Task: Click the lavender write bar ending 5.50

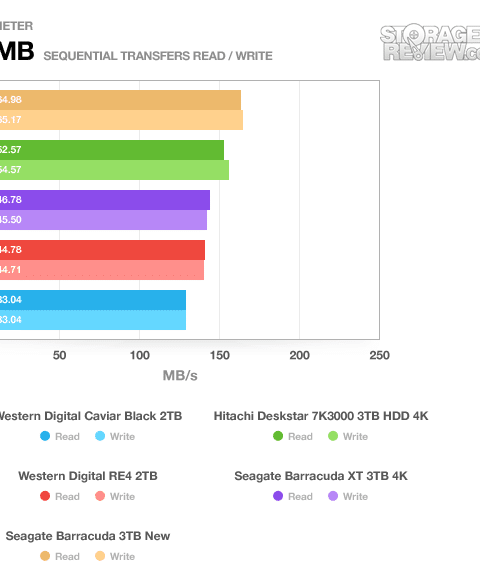Action: point(103,220)
